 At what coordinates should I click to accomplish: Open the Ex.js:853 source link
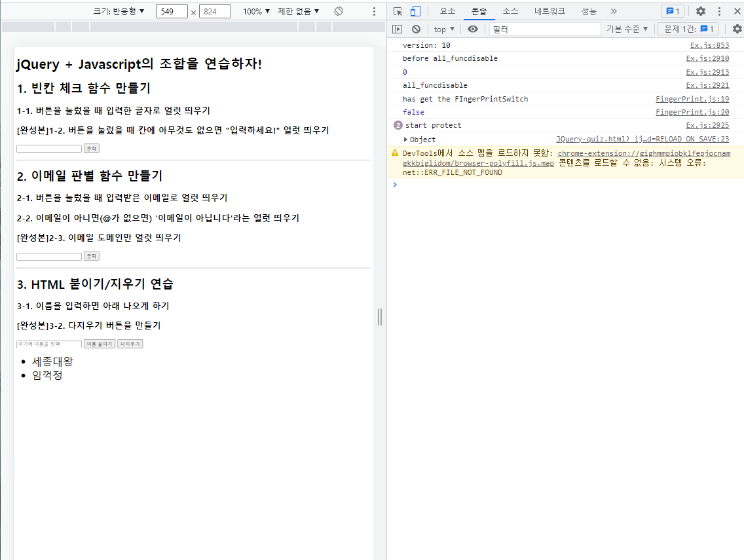pos(709,45)
